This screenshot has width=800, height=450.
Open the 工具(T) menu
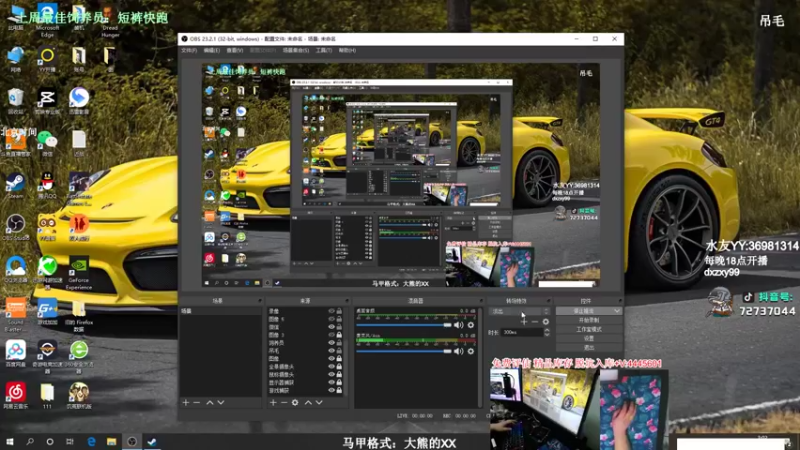(324, 51)
